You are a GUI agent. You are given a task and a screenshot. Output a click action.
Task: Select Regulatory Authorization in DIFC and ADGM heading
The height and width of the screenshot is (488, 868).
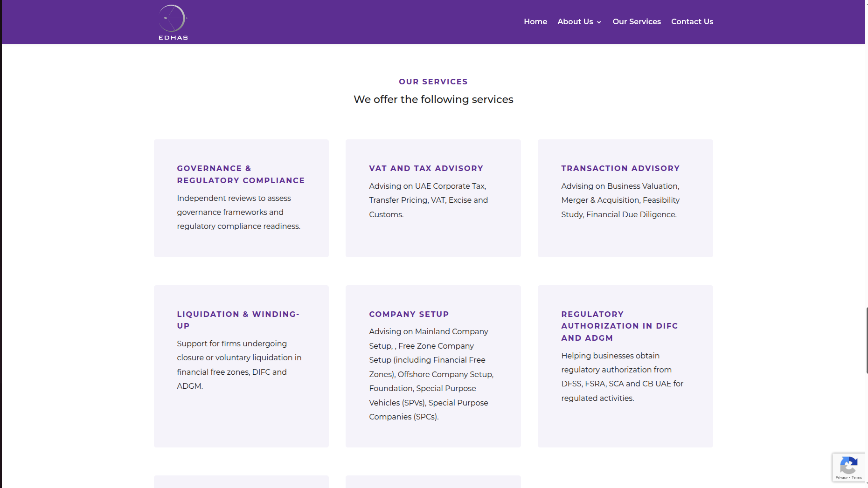(619, 326)
